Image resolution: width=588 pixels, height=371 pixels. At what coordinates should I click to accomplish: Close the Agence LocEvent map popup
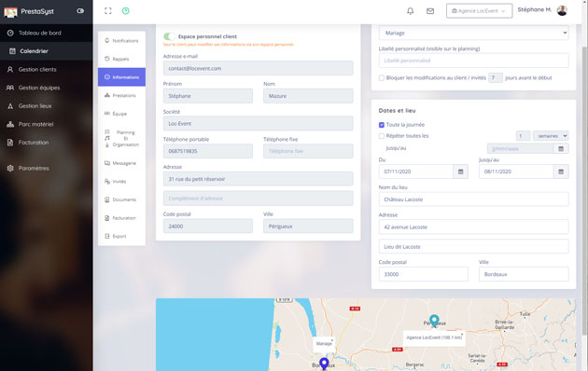462,334
